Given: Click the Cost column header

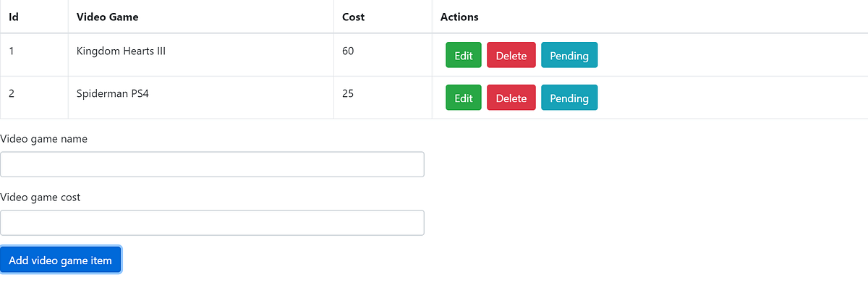Looking at the screenshot, I should [x=353, y=17].
